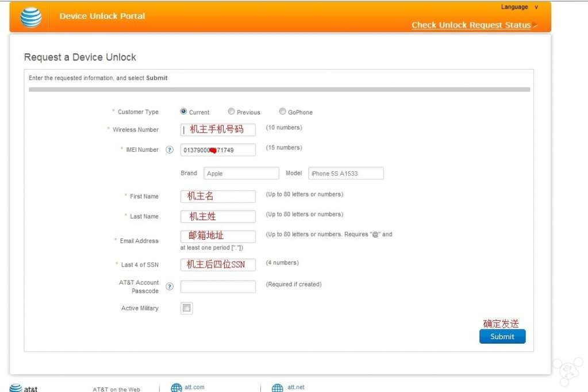Image resolution: width=588 pixels, height=392 pixels.
Task: Click the Last 4 of SSN field
Action: tap(217, 264)
